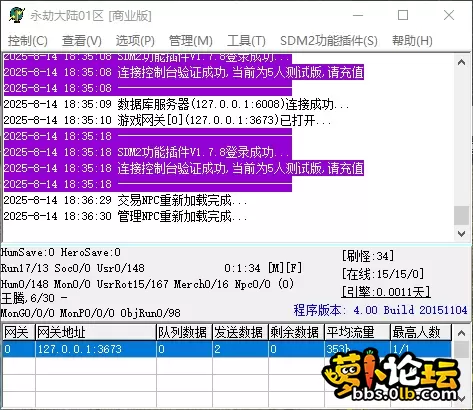Click the 网关 cell showing 0
473x410 pixels.
pos(19,349)
